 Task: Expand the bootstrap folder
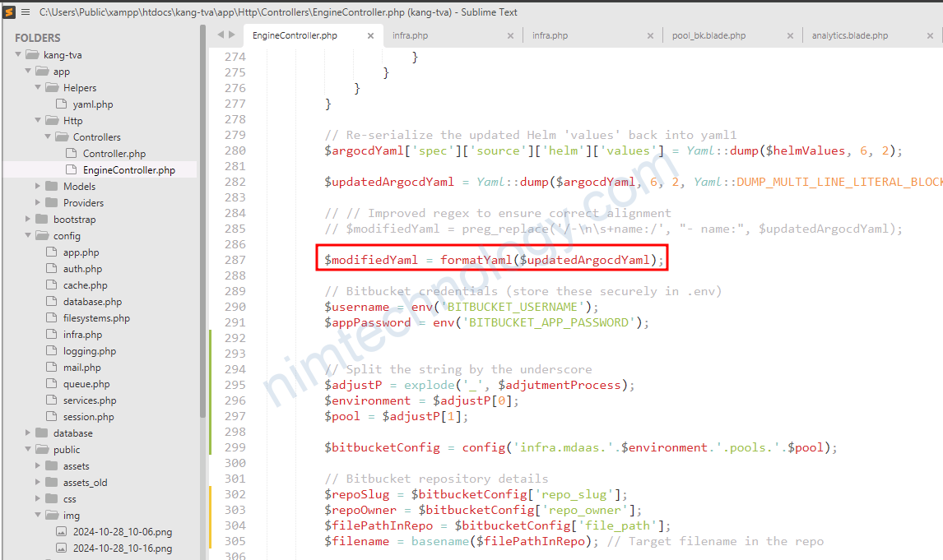click(28, 220)
